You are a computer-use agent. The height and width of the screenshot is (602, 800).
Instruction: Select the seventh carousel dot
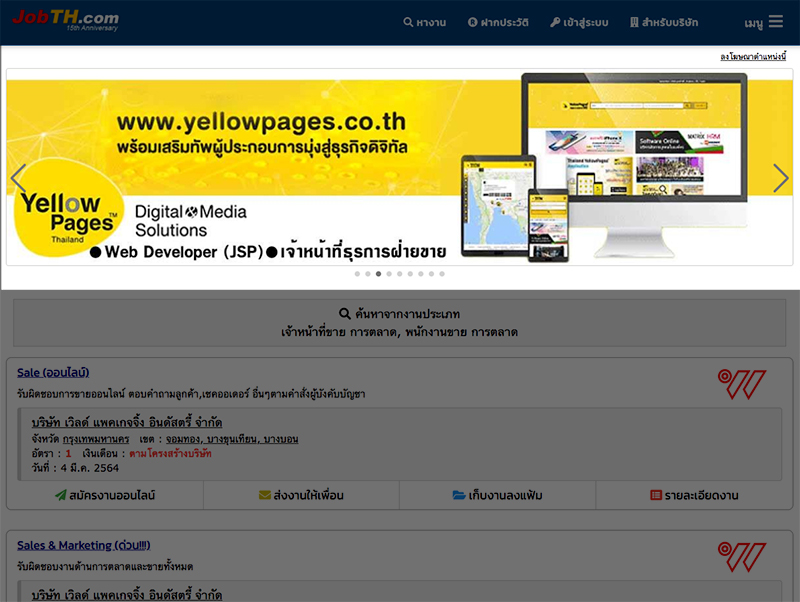coord(421,274)
